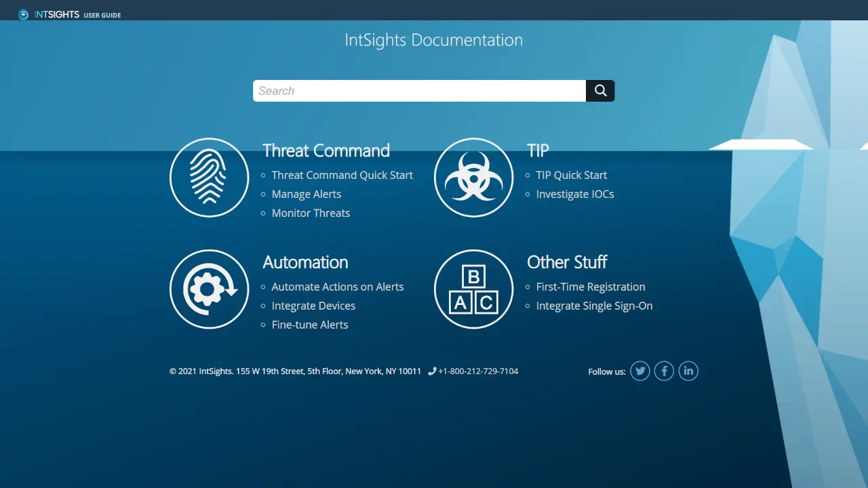Click the phone icon in footer
This screenshot has height=488, width=868.
pyautogui.click(x=432, y=371)
